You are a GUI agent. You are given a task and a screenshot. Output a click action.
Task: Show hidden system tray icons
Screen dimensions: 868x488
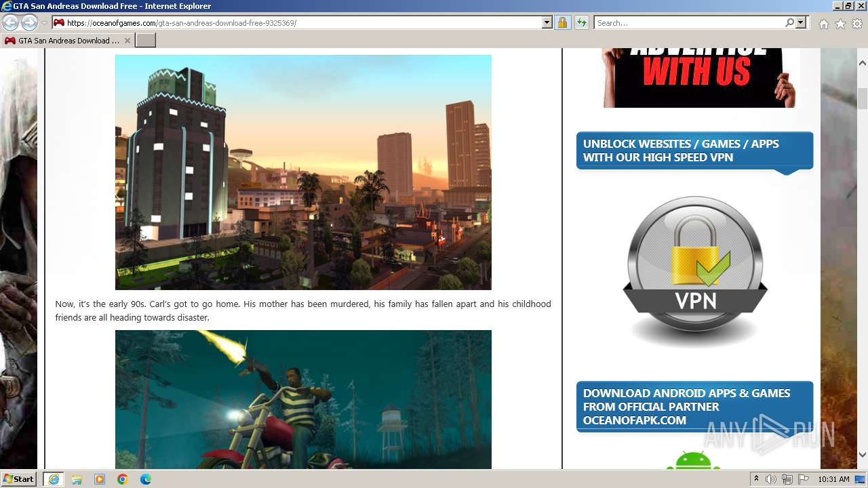coord(756,479)
